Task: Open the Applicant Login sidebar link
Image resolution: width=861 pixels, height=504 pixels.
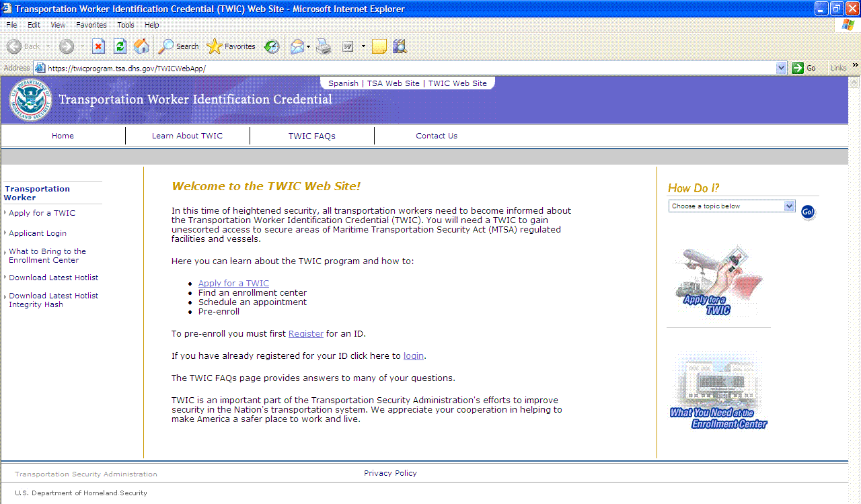Action: [38, 233]
